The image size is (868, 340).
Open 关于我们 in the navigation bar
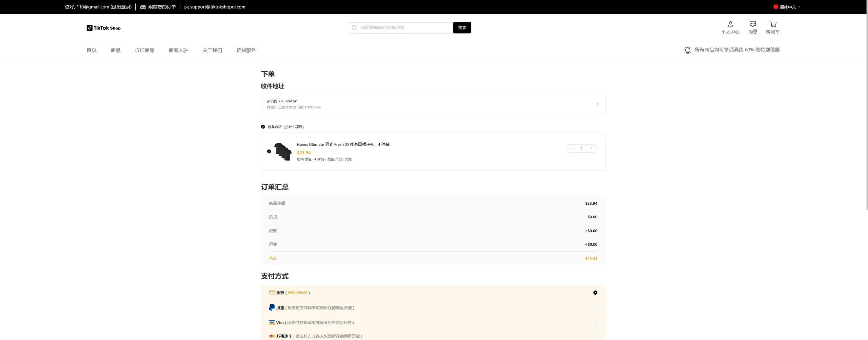[212, 50]
